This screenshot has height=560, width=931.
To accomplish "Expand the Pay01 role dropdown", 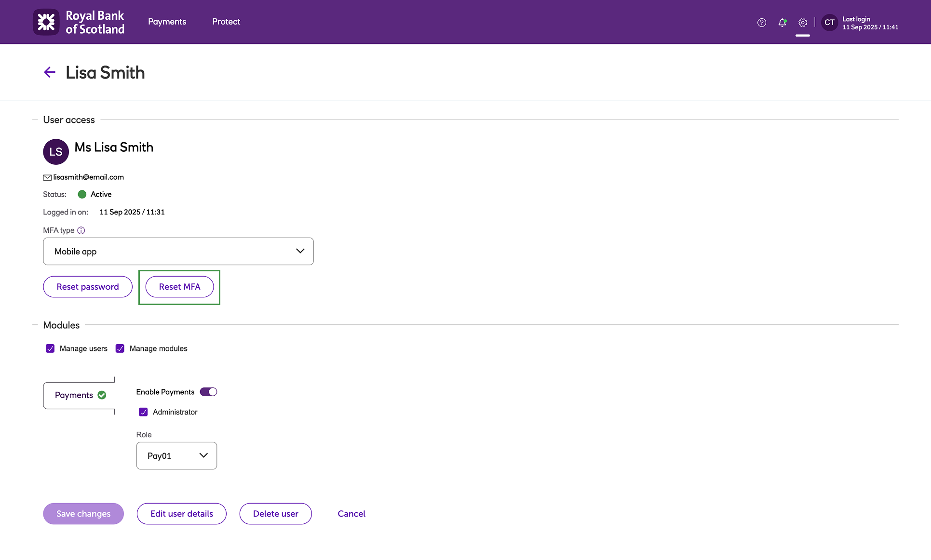I will coord(176,455).
